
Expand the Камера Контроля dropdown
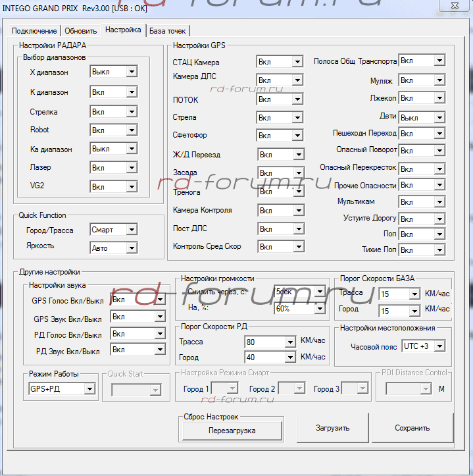pos(281,211)
